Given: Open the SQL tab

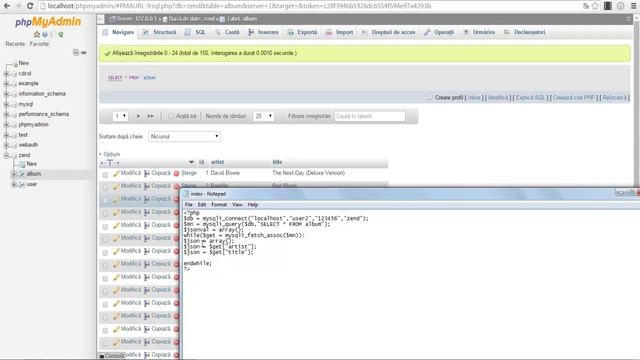Looking at the screenshot, I should pos(195,32).
